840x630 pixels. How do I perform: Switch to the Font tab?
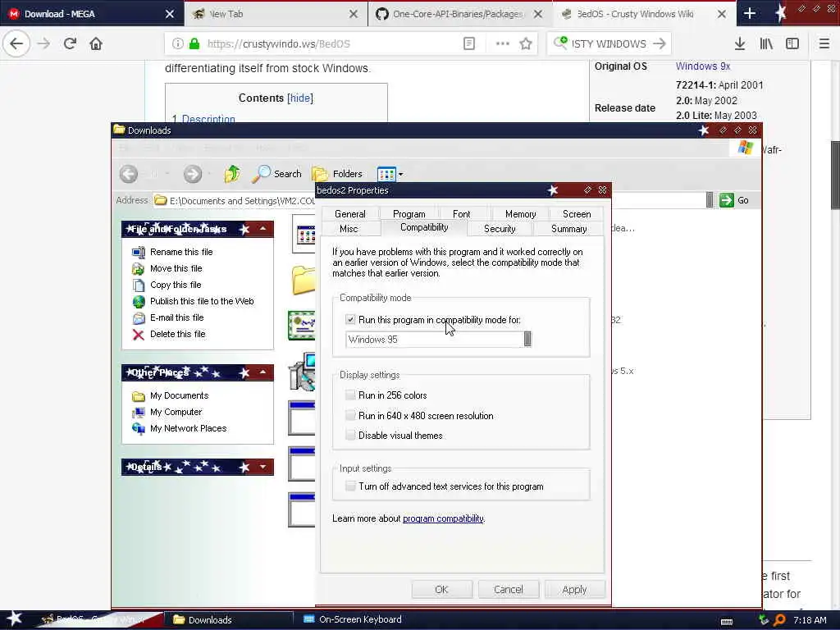461,214
